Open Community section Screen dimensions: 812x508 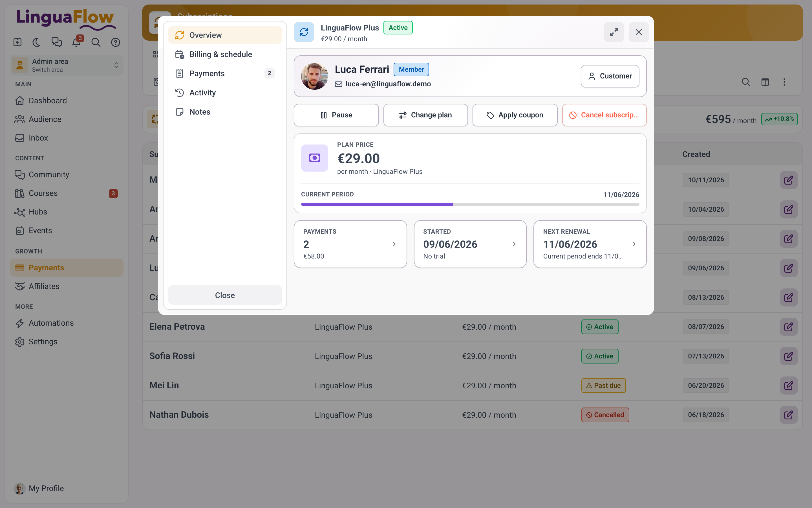[x=67, y=174]
